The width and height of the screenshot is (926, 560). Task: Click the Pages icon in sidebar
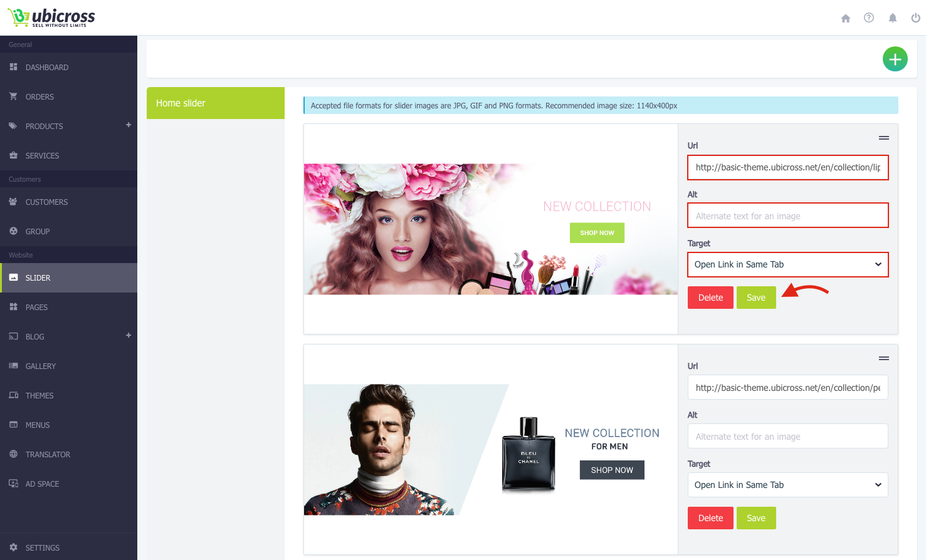click(x=13, y=306)
